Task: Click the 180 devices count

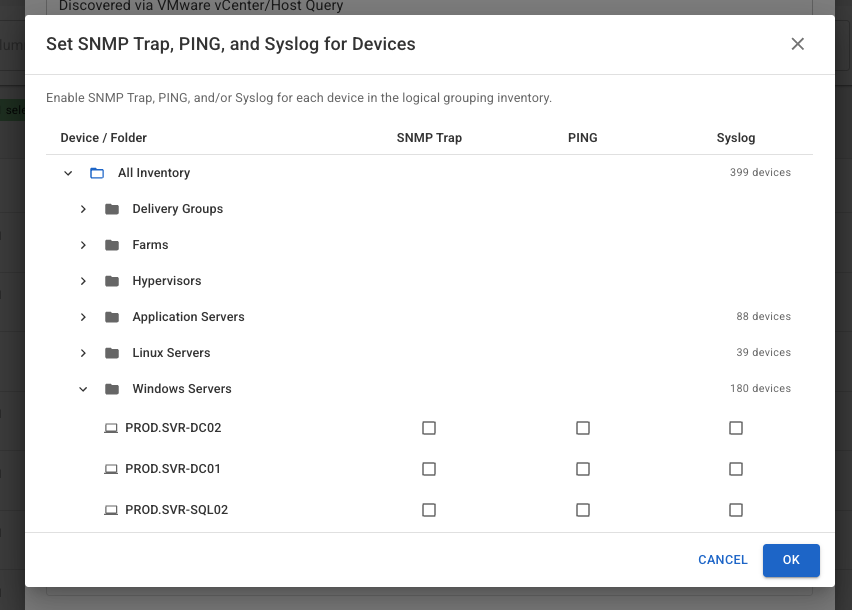Action: [x=760, y=388]
